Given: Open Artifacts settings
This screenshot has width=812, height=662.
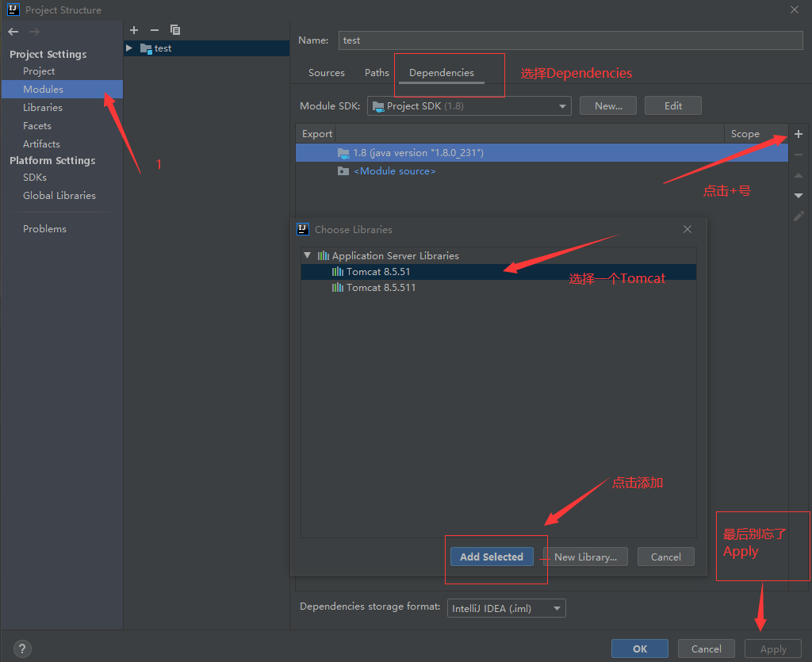Looking at the screenshot, I should [x=41, y=144].
